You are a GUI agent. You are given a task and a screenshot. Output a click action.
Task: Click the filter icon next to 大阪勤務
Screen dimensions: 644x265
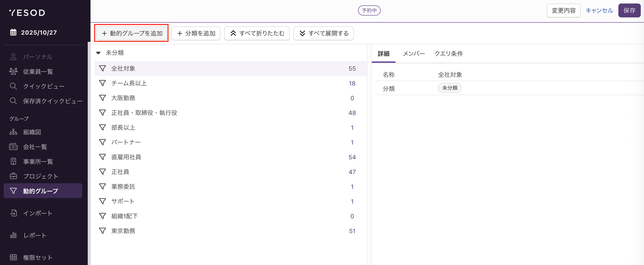pyautogui.click(x=103, y=98)
